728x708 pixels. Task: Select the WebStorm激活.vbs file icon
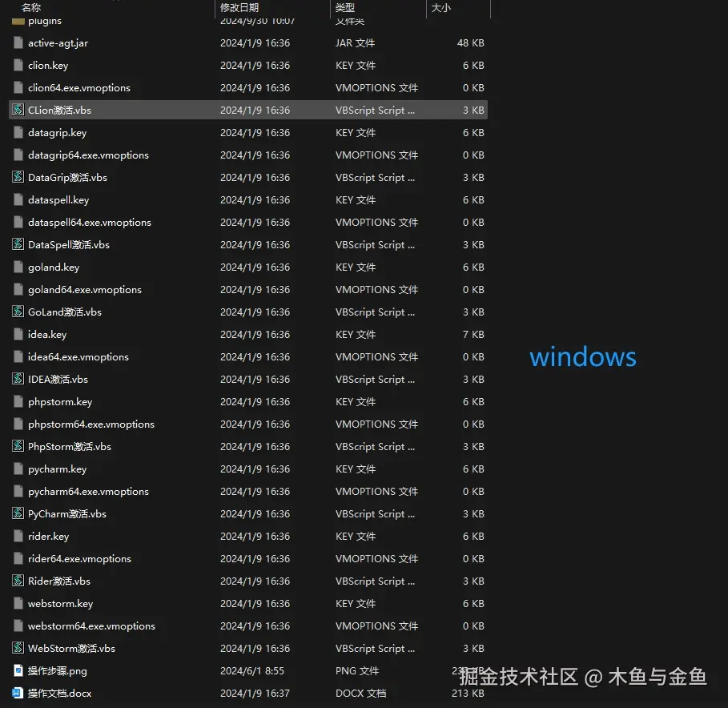18,648
